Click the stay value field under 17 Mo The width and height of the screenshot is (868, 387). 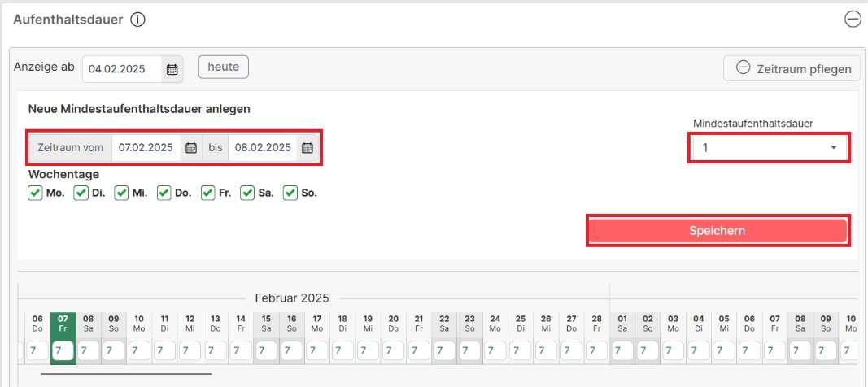point(316,350)
